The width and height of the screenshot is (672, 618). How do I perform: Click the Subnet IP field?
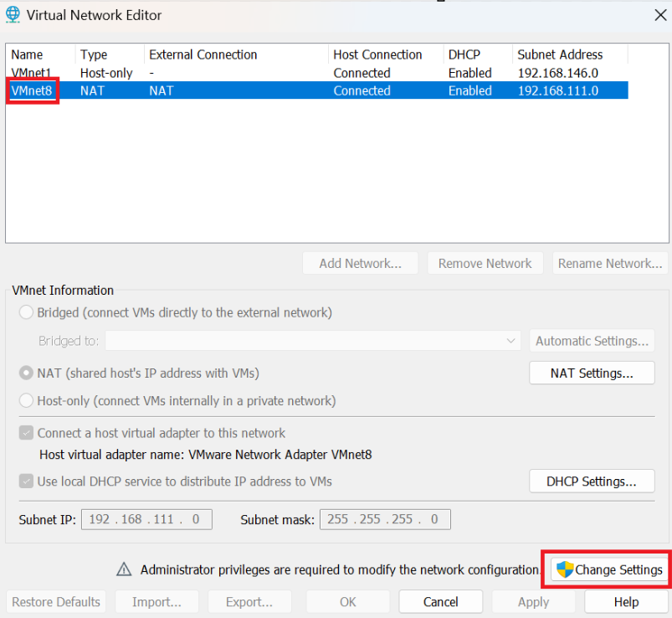tap(146, 519)
